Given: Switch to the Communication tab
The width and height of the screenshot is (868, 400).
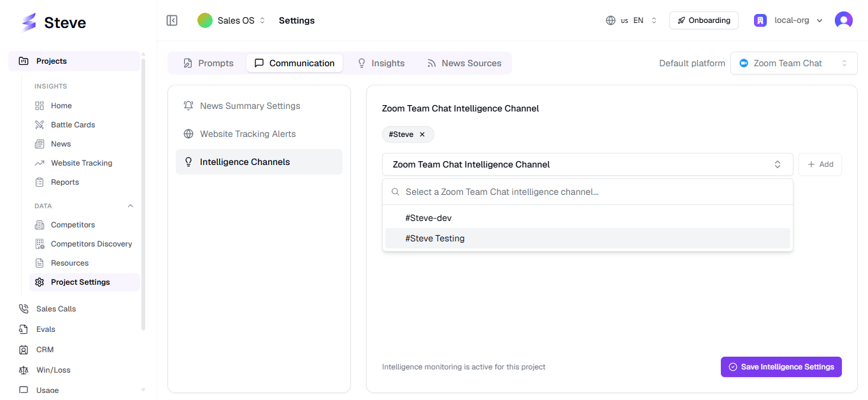Looking at the screenshot, I should (294, 63).
